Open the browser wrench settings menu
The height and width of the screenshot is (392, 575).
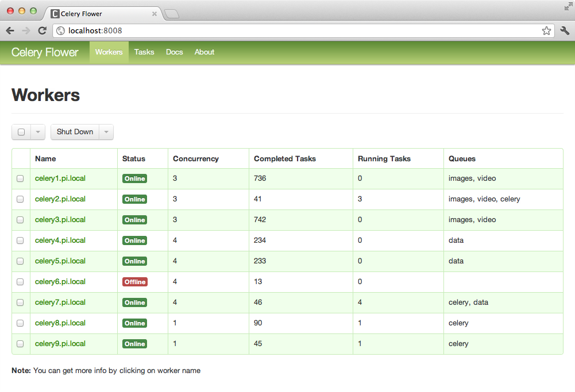click(x=565, y=31)
